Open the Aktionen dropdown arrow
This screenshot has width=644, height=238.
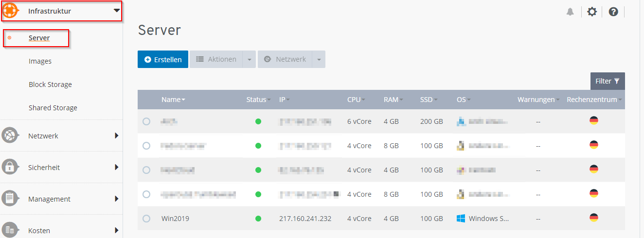pyautogui.click(x=249, y=59)
